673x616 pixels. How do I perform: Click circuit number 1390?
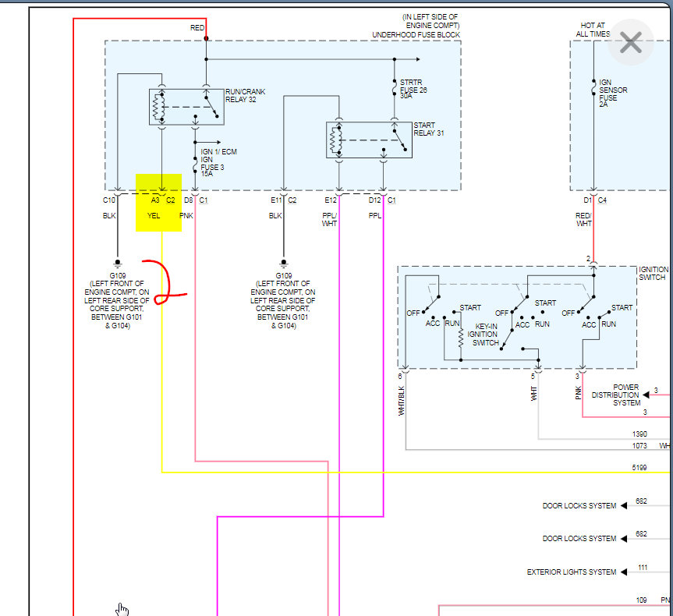pyautogui.click(x=639, y=434)
